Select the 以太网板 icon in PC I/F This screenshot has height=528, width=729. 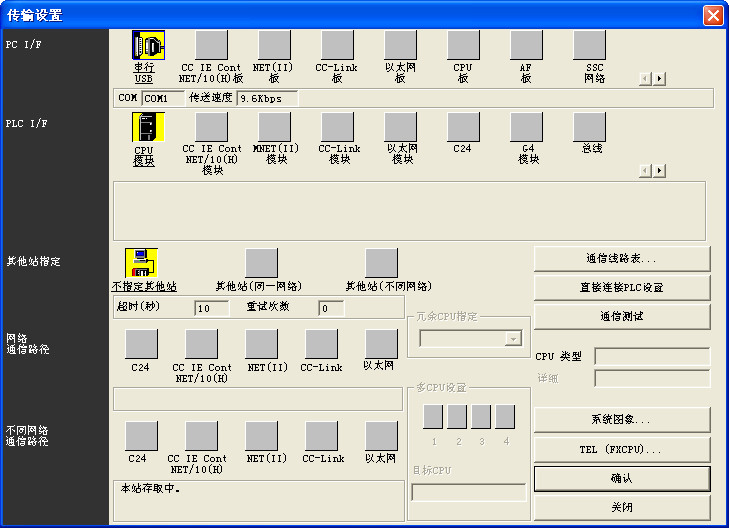pyautogui.click(x=401, y=45)
